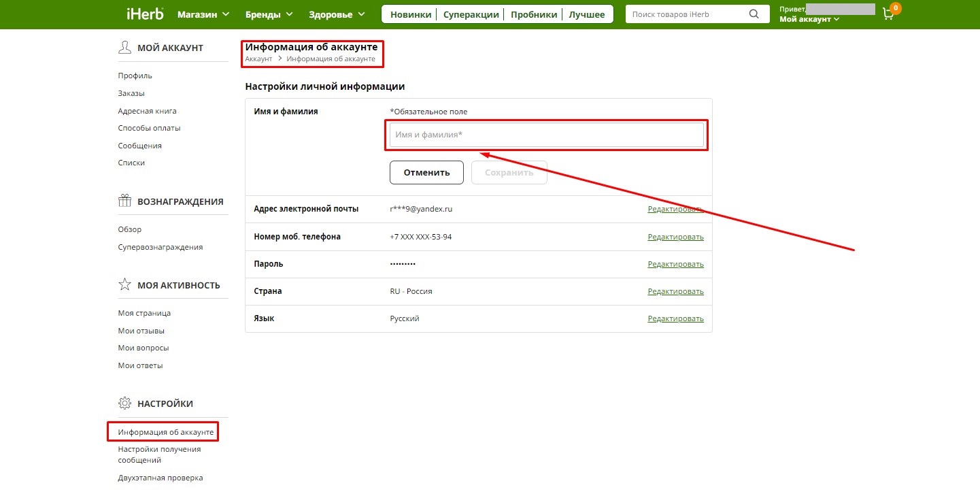Edit the mobile phone number row
The width and height of the screenshot is (980, 494).
tap(675, 237)
